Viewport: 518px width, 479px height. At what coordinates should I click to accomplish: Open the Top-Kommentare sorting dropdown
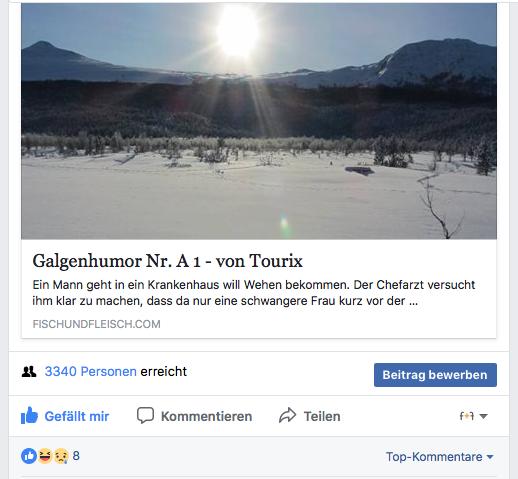(440, 457)
